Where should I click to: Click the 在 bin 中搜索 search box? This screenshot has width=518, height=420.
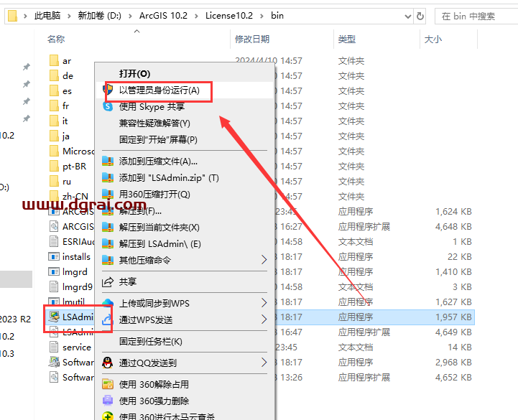click(476, 17)
